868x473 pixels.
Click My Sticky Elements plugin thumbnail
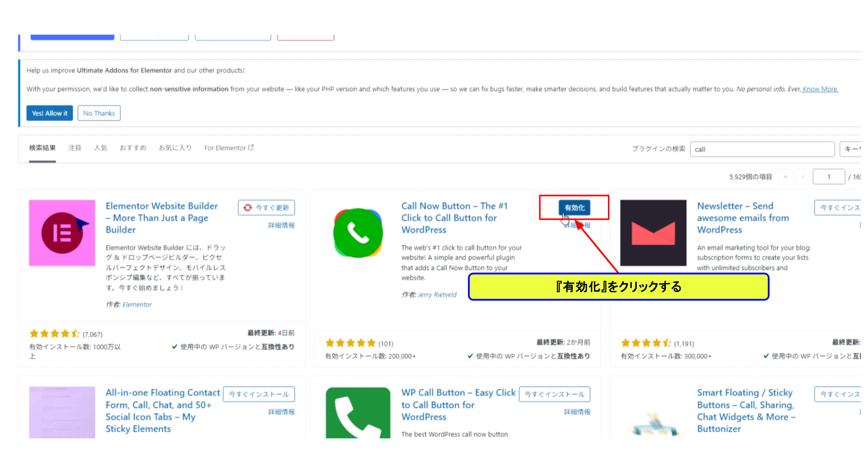point(62,412)
